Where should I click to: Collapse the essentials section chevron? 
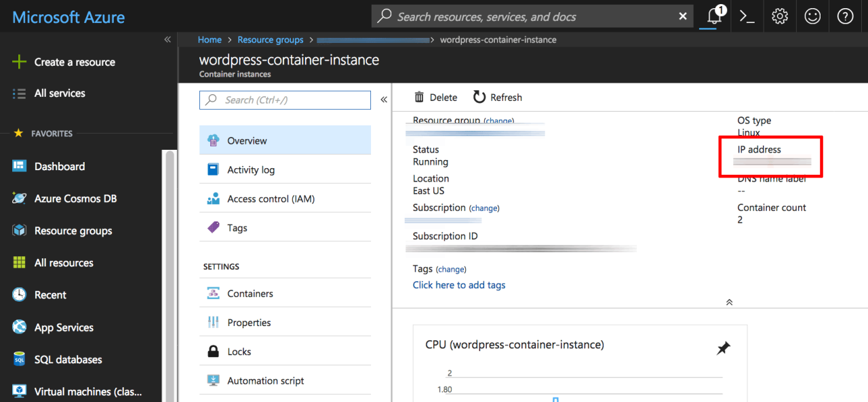click(x=729, y=302)
